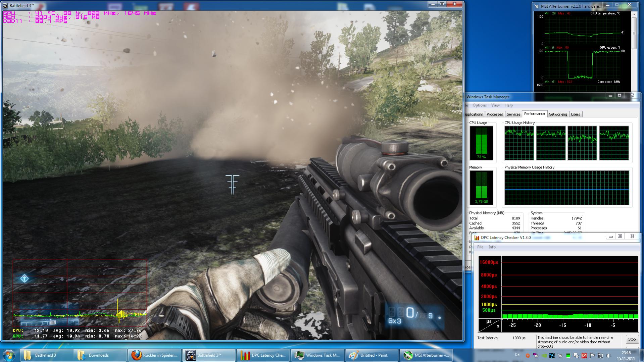Open the Downloads folder taskbar button
This screenshot has height=362, width=644.
(x=100, y=355)
